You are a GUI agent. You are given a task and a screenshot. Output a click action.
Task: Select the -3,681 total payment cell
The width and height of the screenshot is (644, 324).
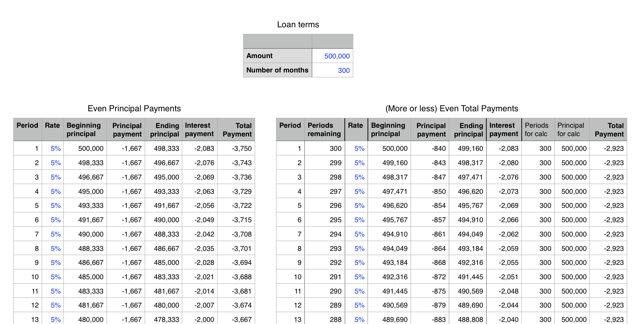point(236,291)
